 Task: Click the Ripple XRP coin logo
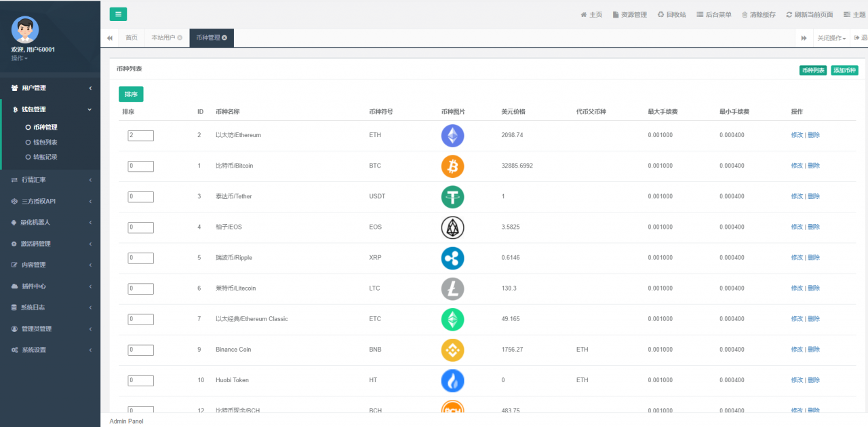point(452,258)
